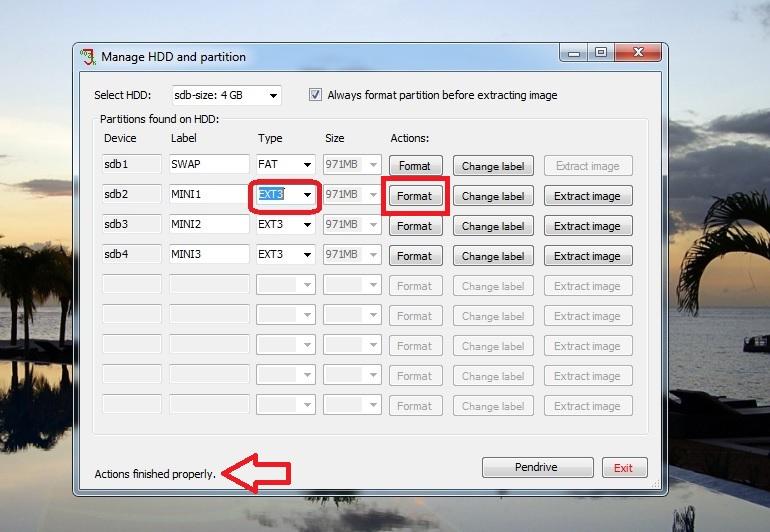Format the sdb3 MINI2 partition
The height and width of the screenshot is (532, 770).
coord(415,226)
